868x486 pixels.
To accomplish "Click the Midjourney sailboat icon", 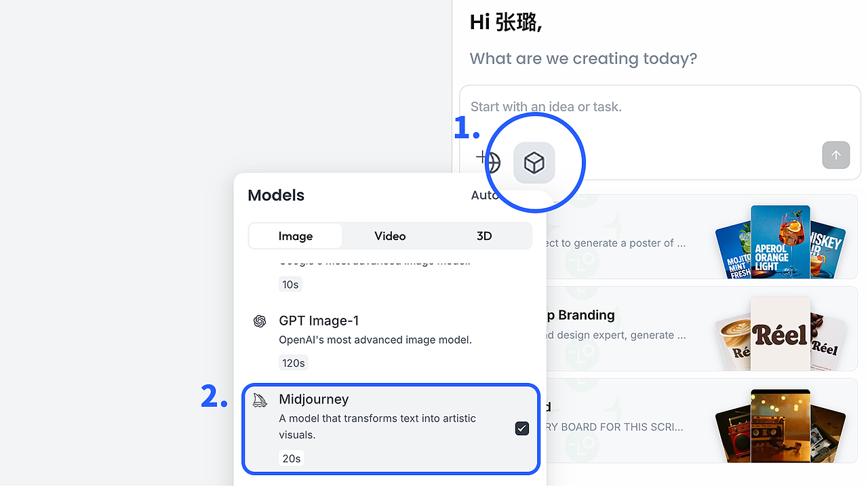I will (260, 400).
